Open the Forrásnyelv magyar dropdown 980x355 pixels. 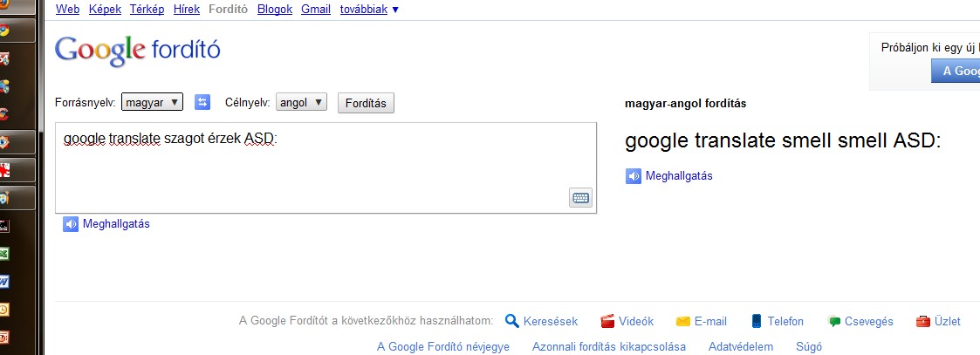tap(152, 103)
